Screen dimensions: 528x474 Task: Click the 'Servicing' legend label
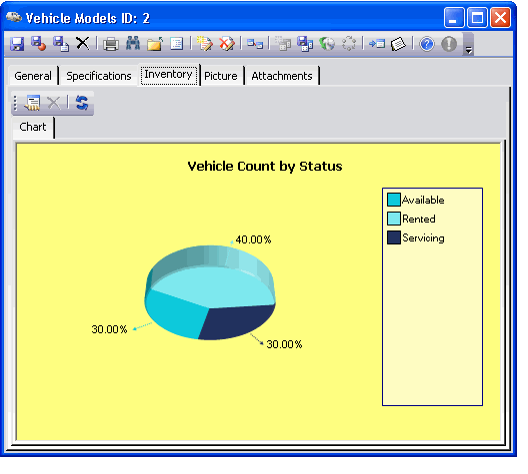click(x=423, y=238)
